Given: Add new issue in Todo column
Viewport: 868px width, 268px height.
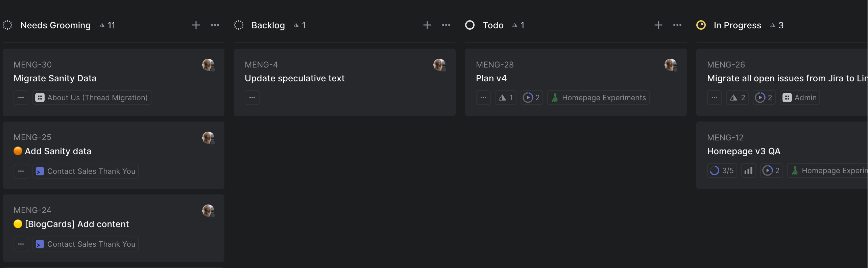Looking at the screenshot, I should coord(658,25).
